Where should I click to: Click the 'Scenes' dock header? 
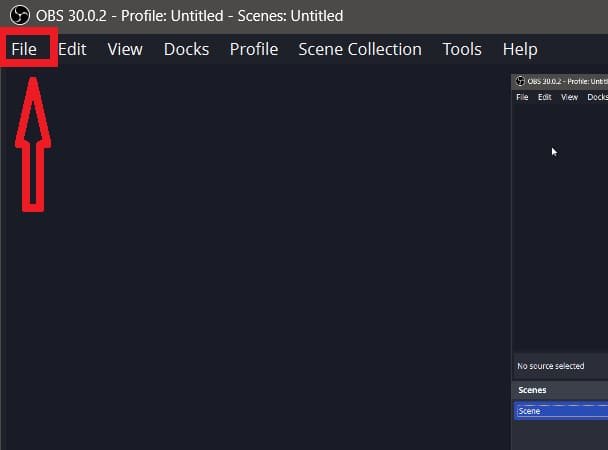(561, 390)
